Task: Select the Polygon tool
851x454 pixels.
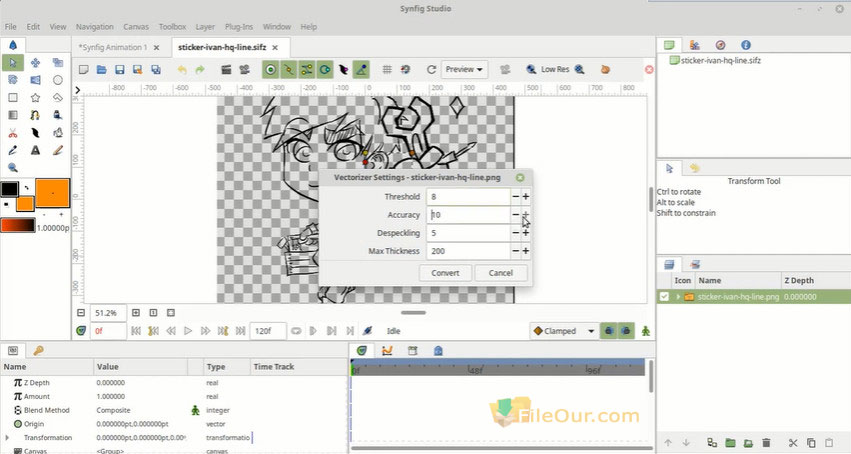Action: tap(58, 98)
